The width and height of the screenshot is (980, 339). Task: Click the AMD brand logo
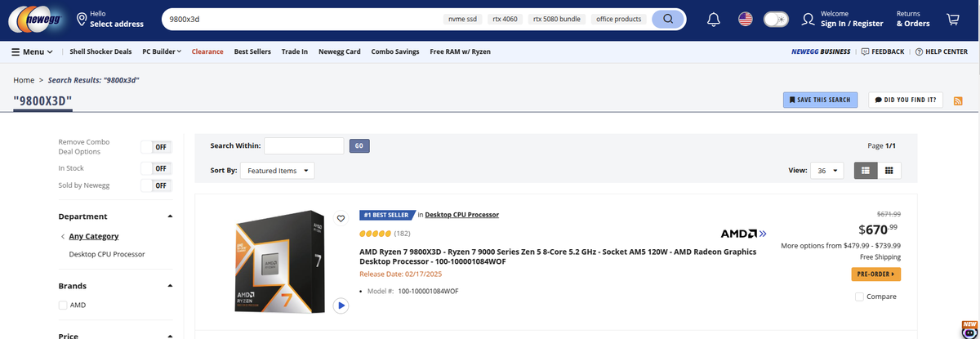pyautogui.click(x=743, y=234)
